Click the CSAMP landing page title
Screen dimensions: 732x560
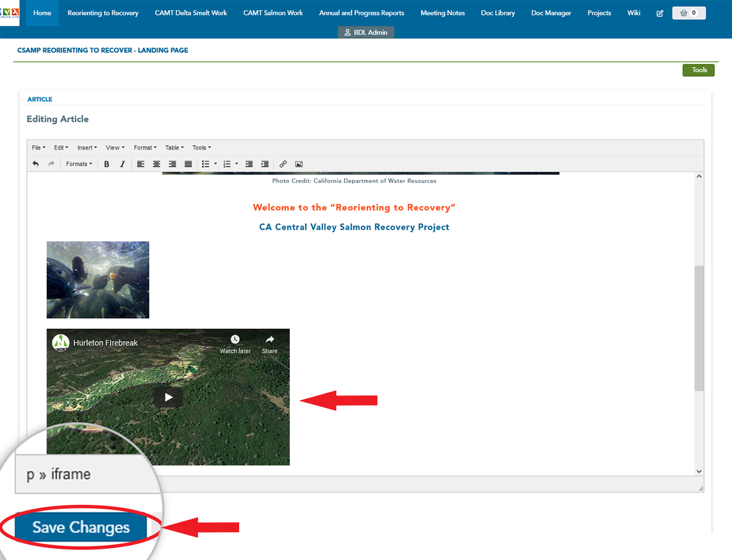(102, 50)
